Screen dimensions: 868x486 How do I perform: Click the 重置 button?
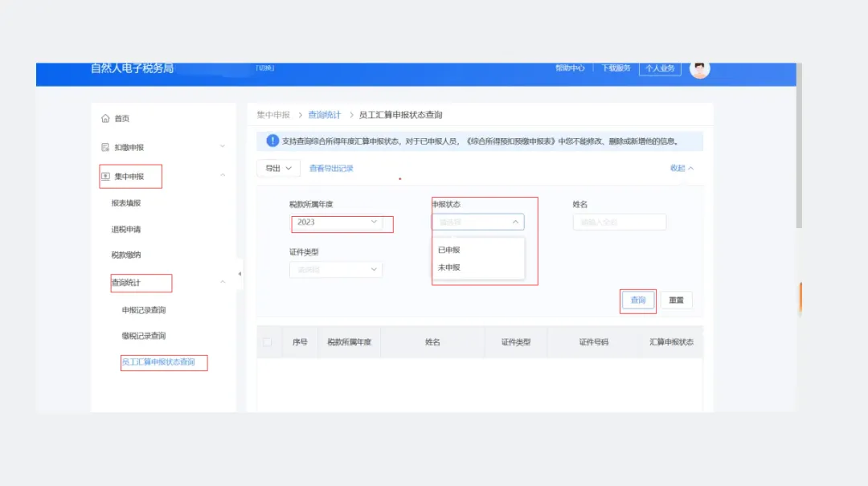(x=676, y=300)
